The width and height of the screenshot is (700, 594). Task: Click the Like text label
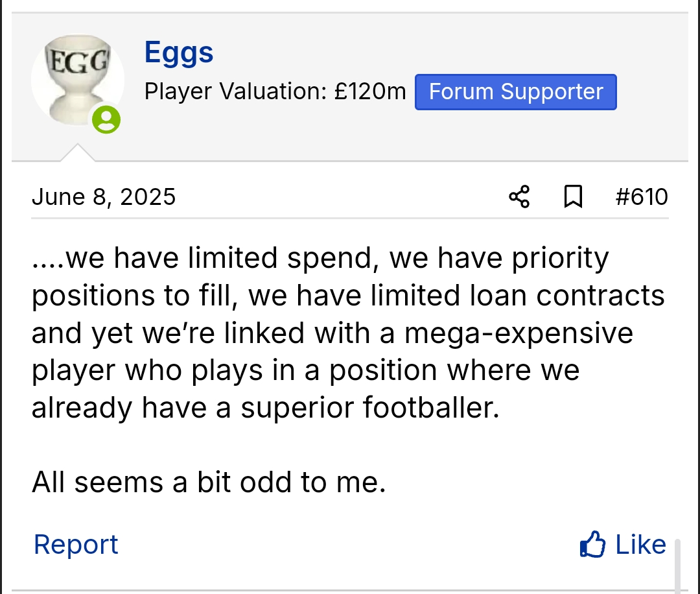(x=640, y=545)
